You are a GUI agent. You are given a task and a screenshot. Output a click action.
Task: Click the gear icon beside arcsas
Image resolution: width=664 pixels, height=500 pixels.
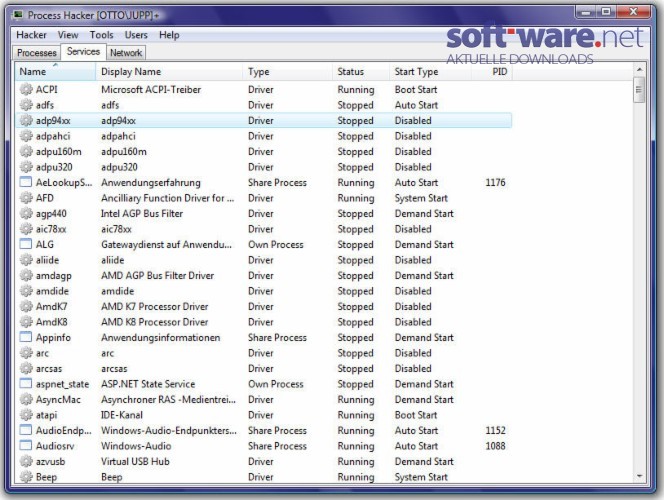26,368
